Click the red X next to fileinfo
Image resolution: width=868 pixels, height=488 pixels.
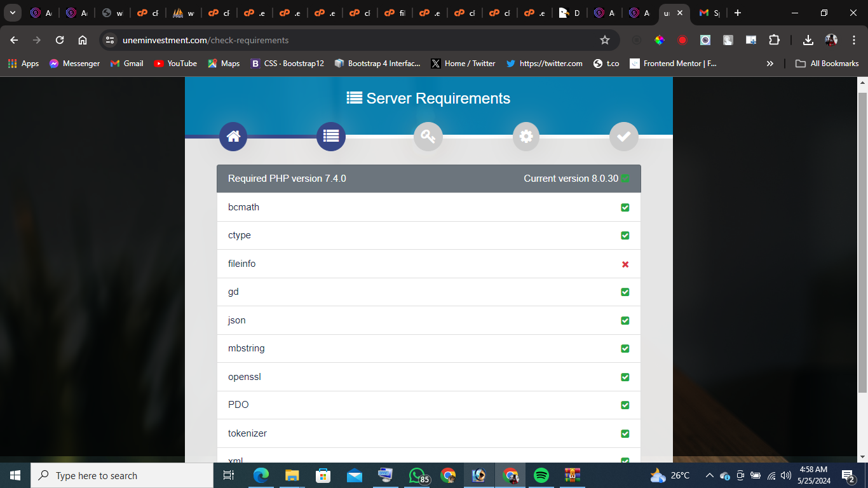[x=625, y=264]
